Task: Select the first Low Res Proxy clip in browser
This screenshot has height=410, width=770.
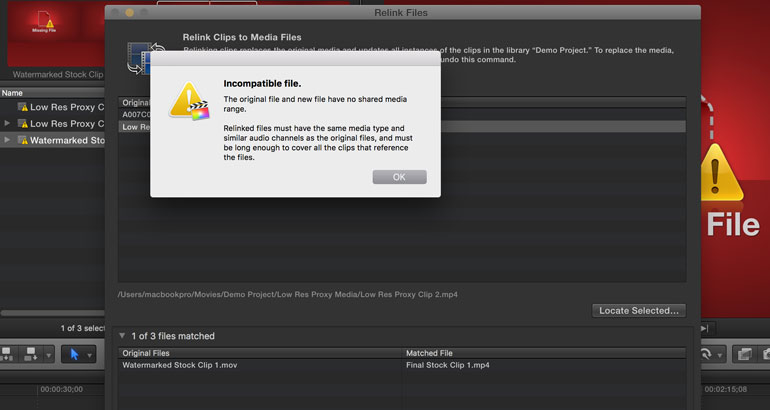Action: coord(52,107)
